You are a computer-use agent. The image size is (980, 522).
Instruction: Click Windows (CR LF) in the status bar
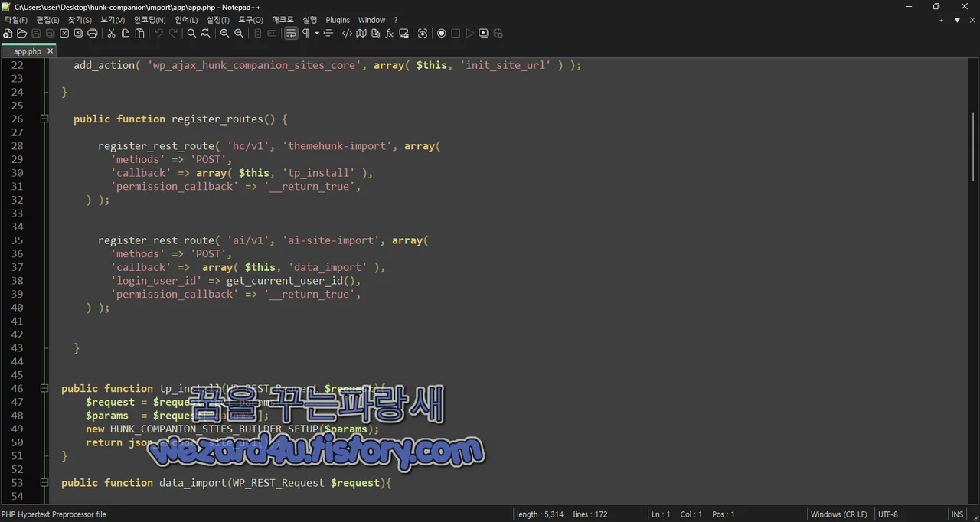[840, 514]
